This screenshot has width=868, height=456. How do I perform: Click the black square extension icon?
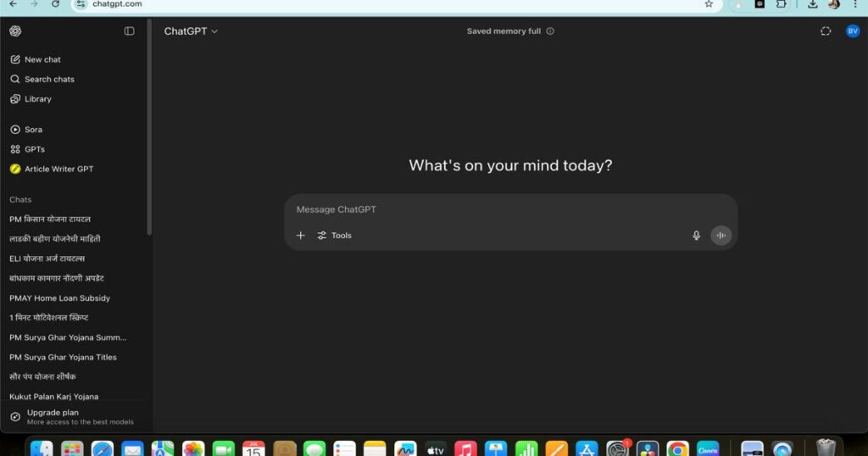(759, 4)
